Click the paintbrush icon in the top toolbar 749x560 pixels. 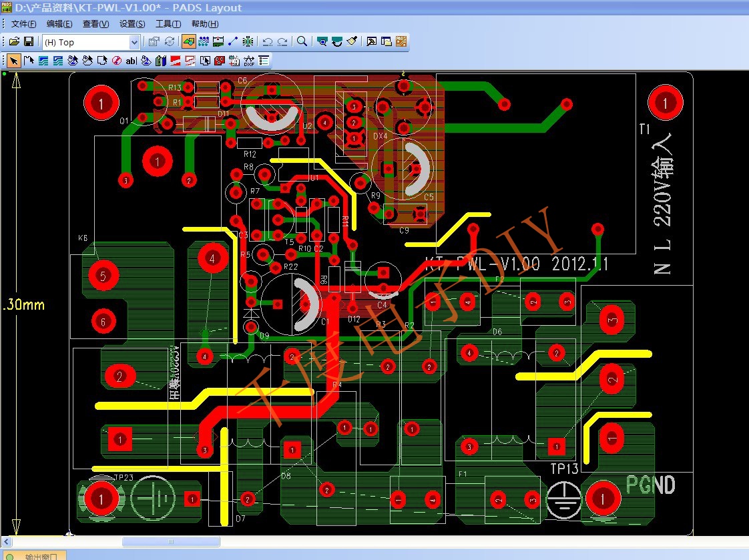tap(352, 41)
